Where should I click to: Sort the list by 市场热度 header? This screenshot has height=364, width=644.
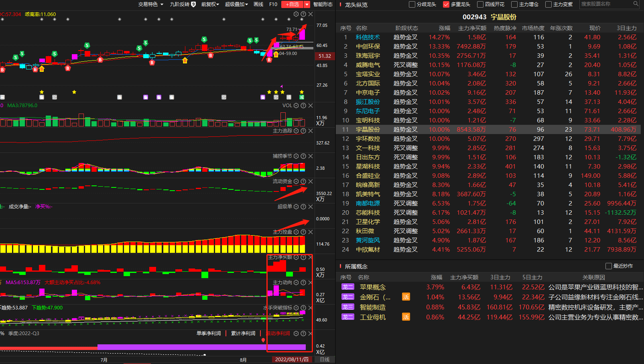pyautogui.click(x=533, y=28)
